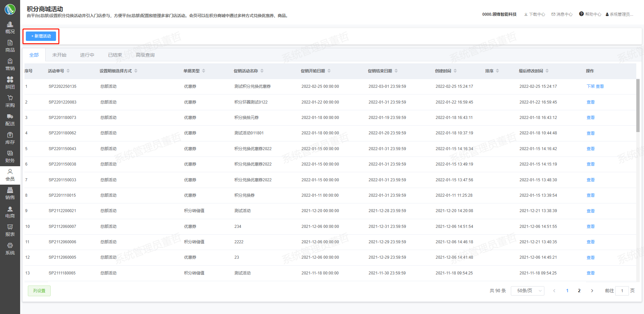Click the 帮助中心 help question-mark icon
Screen dimensions: 644x314
581,14
